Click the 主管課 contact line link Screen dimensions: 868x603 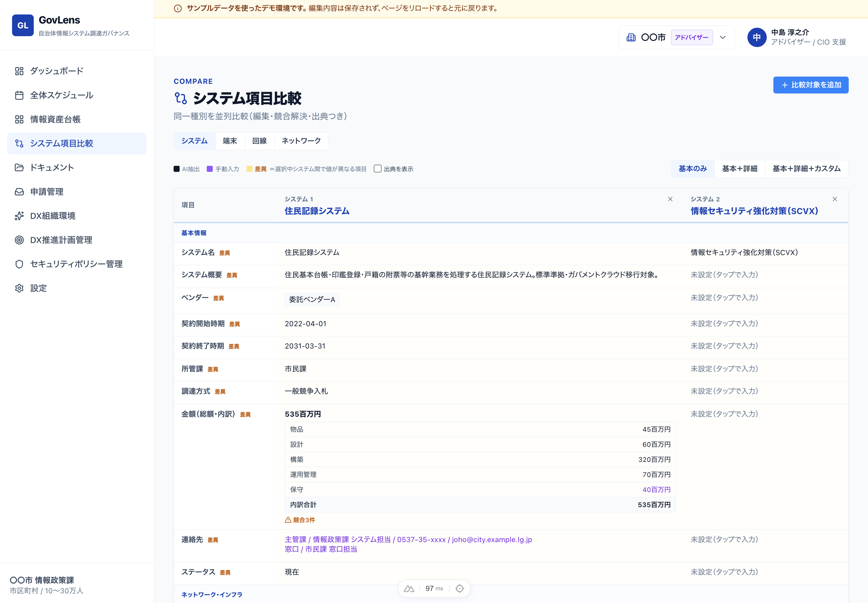[408, 539]
